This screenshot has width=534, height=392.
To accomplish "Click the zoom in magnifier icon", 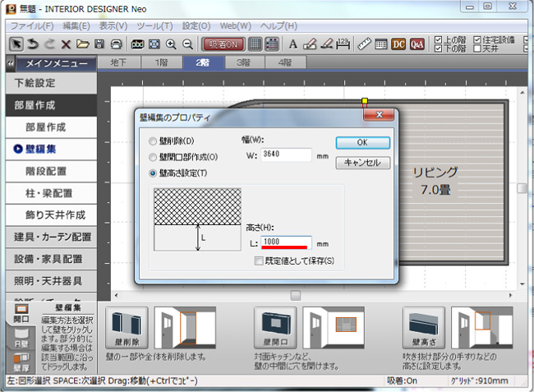I will tap(172, 44).
